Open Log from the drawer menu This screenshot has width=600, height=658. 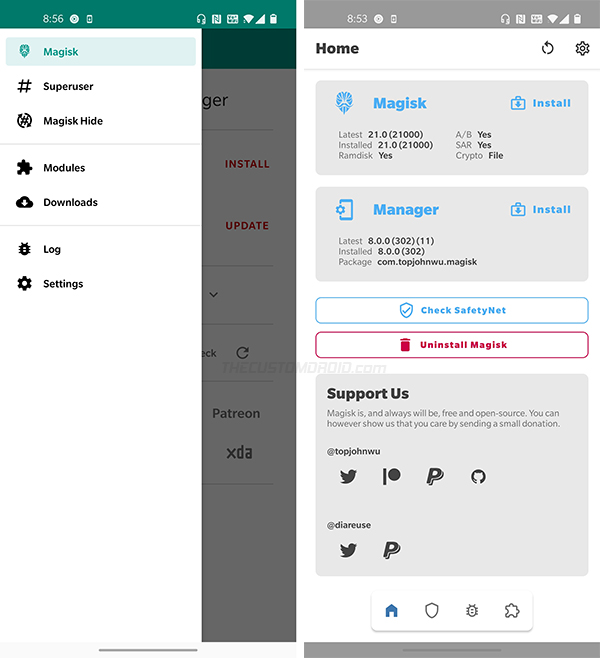click(101, 249)
